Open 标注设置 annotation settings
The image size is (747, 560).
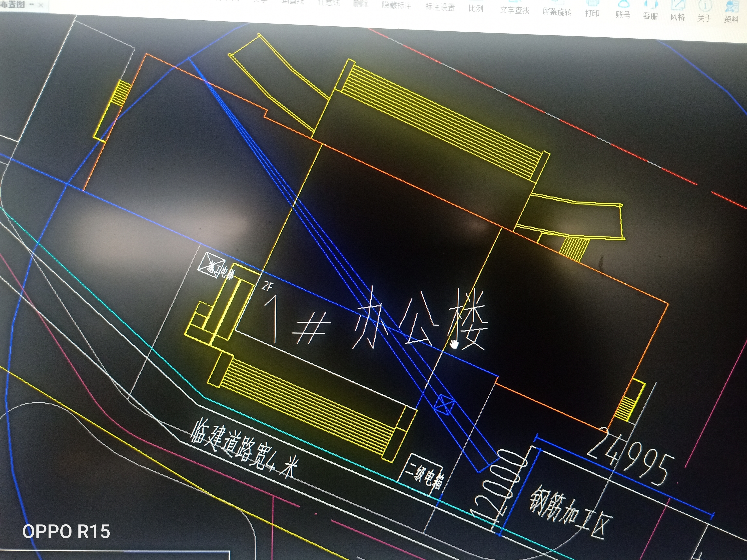(440, 7)
